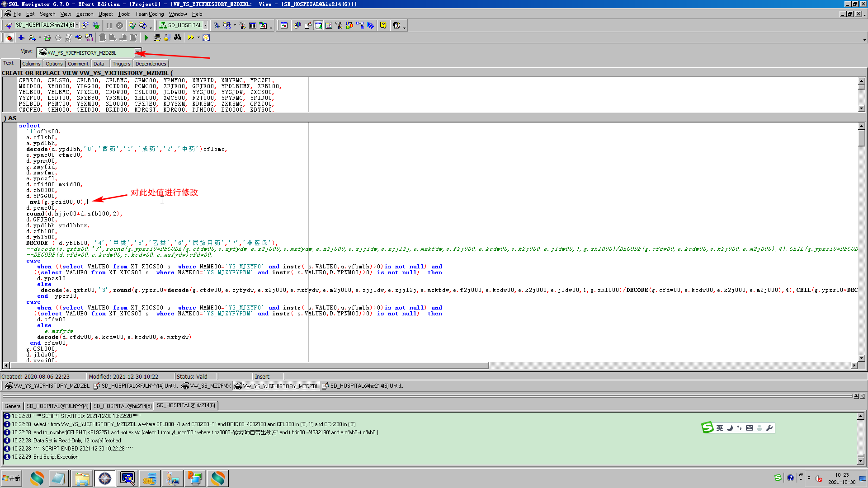Switch to VW_SS_MZCFMX window button
The width and height of the screenshot is (868, 488).
(206, 386)
